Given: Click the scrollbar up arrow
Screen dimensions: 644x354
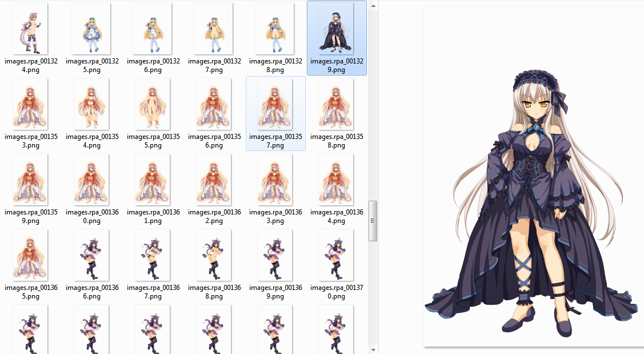Looking at the screenshot, I should click(373, 6).
